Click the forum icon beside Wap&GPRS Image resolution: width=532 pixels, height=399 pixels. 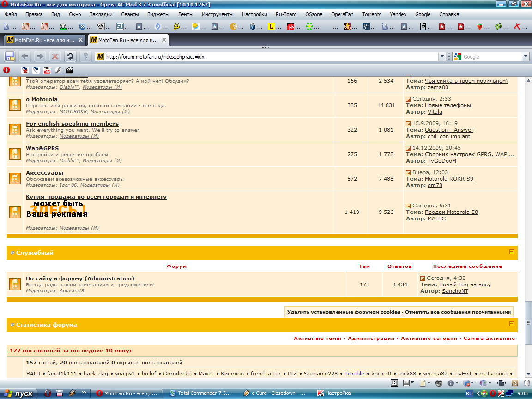(15, 154)
